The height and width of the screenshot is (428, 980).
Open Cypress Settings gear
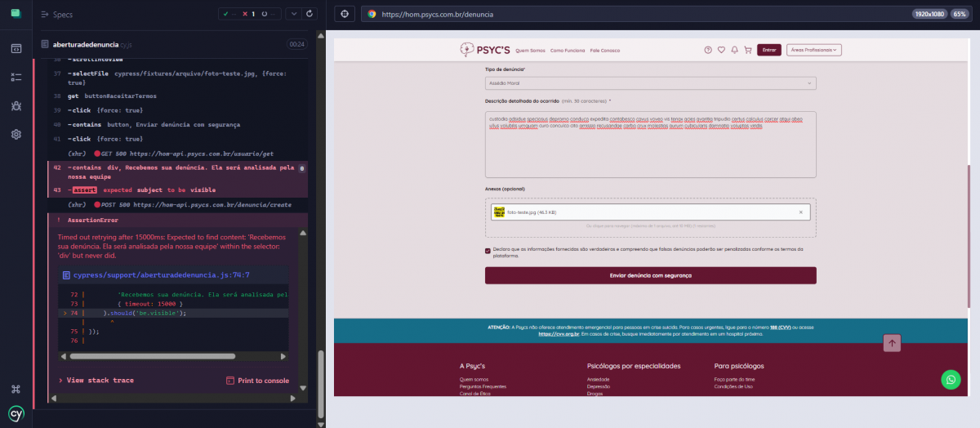[16, 134]
